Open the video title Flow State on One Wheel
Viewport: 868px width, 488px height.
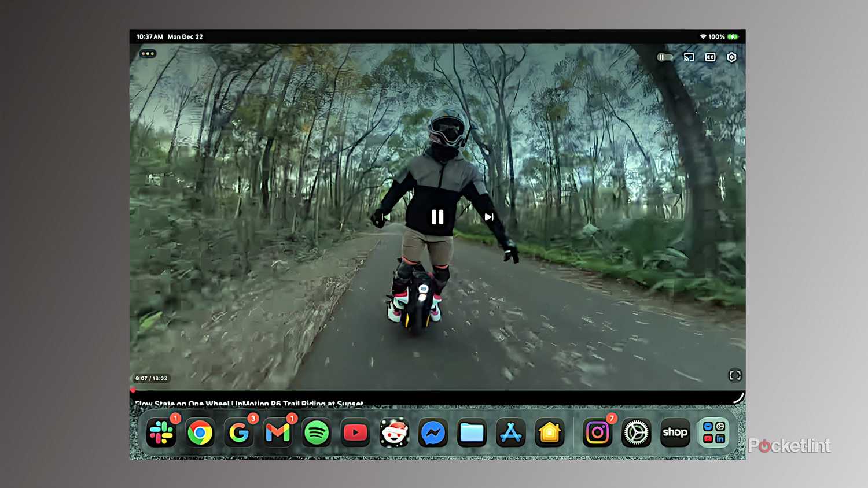(x=249, y=403)
